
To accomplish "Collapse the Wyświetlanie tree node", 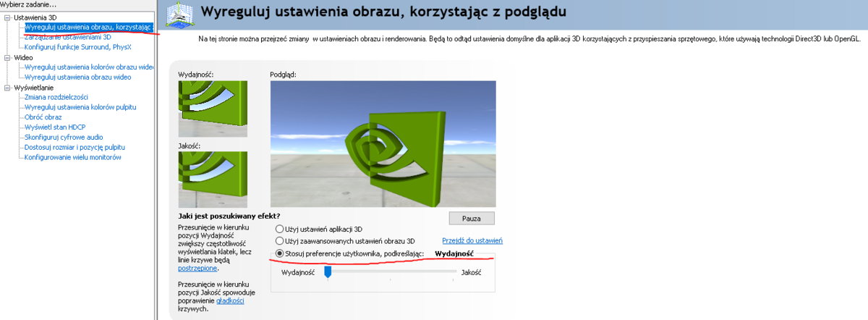I will (7, 87).
